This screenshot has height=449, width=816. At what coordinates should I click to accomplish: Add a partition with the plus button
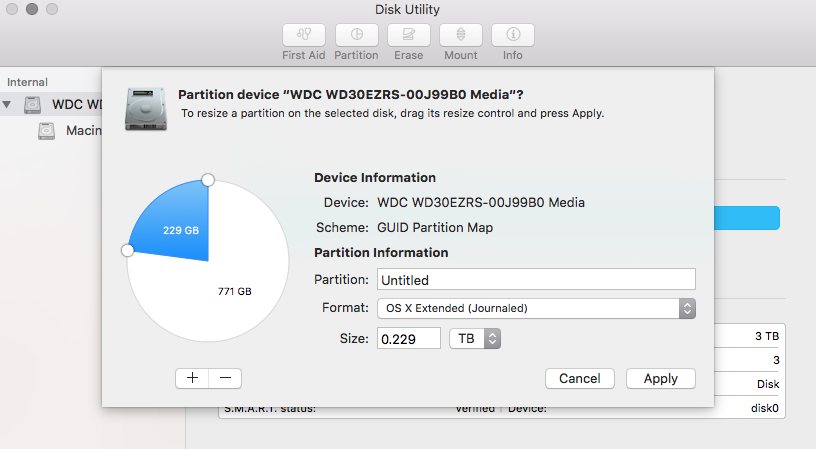click(192, 378)
